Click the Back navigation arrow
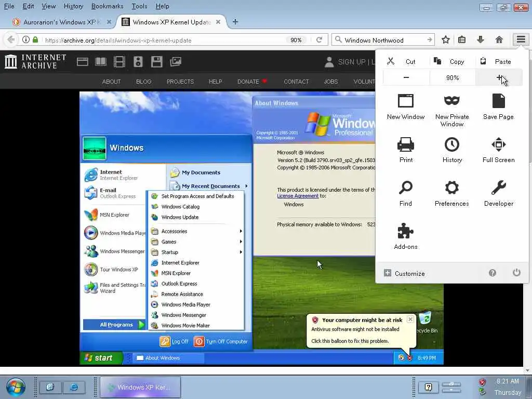This screenshot has height=399, width=532. [x=11, y=39]
